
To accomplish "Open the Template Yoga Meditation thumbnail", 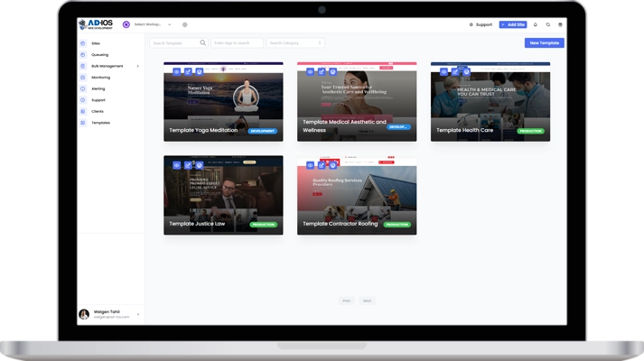I will tap(223, 102).
